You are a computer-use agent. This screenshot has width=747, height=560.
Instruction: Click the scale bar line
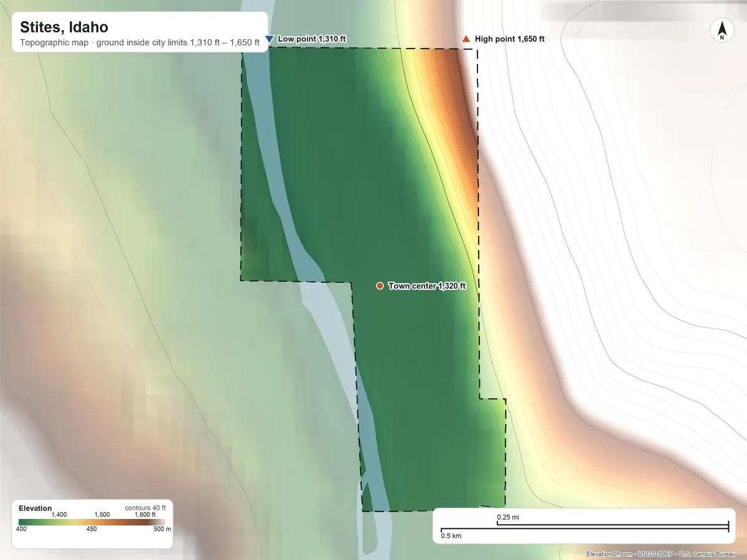coord(585,527)
